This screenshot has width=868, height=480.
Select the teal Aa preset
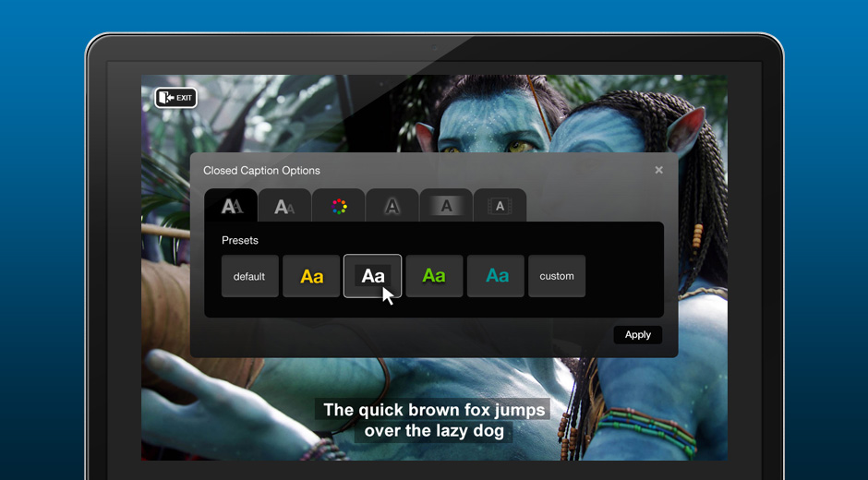coord(496,276)
